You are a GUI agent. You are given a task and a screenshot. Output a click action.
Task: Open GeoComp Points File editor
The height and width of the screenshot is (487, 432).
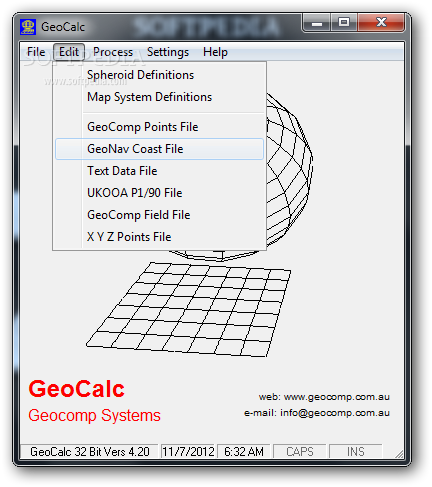159,127
